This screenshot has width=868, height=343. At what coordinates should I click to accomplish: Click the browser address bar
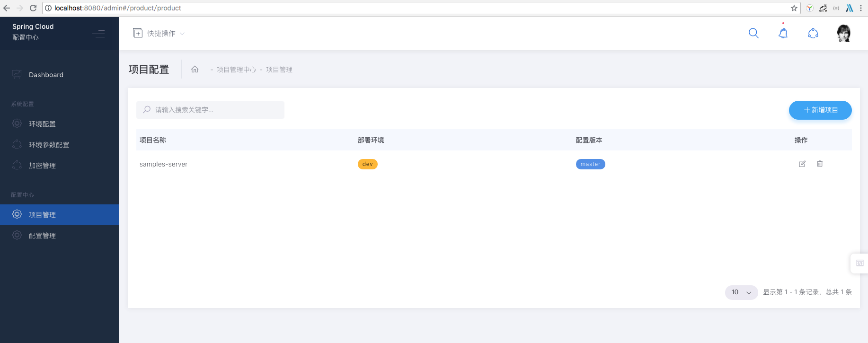coord(421,8)
